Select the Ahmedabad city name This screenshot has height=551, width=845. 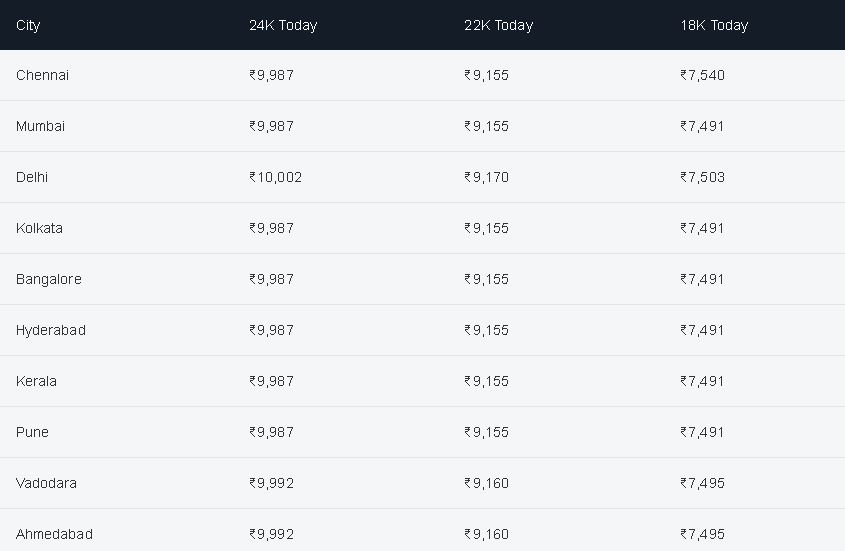coord(54,534)
